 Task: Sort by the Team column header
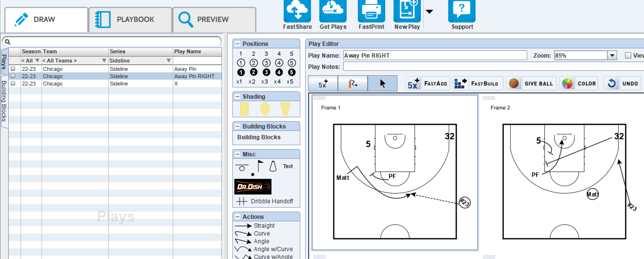pyautogui.click(x=75, y=52)
